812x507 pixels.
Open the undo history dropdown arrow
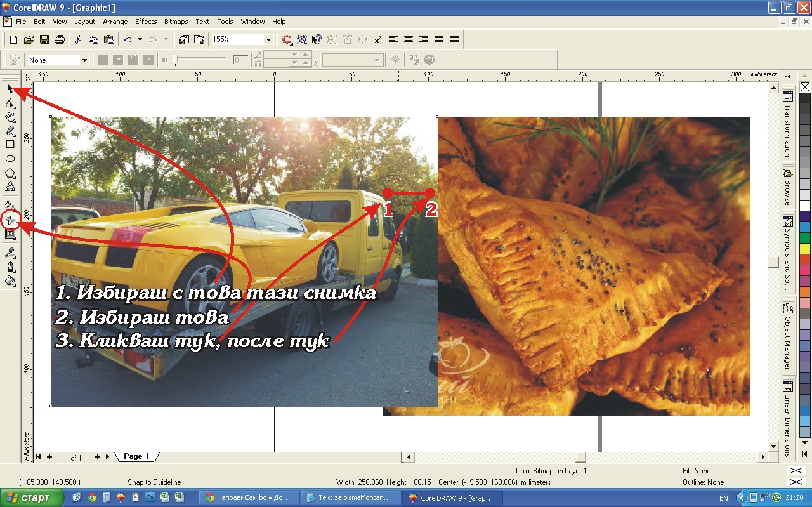140,39
